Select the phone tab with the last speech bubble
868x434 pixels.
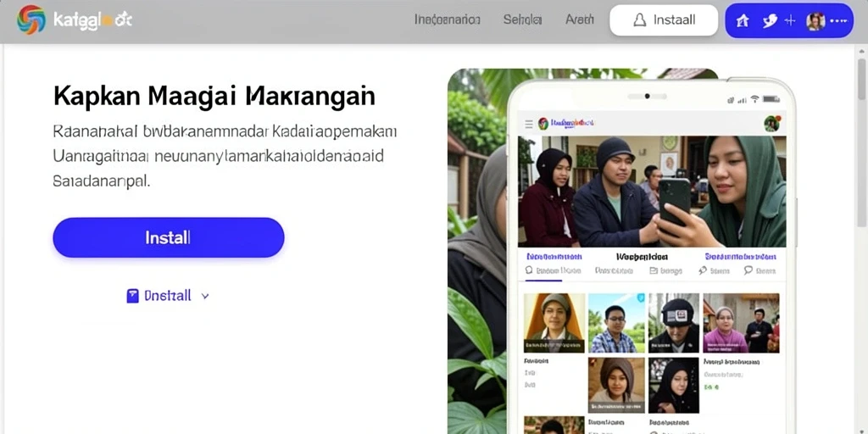[x=759, y=270]
